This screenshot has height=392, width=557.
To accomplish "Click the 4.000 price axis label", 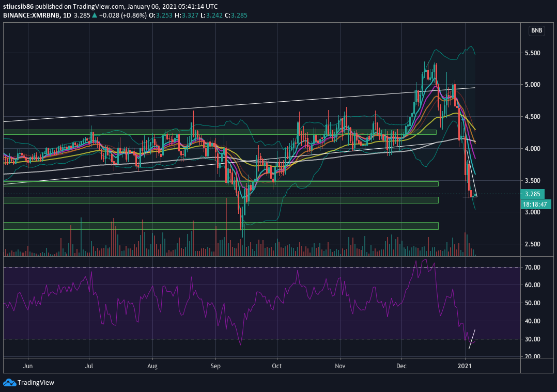I will [x=533, y=148].
